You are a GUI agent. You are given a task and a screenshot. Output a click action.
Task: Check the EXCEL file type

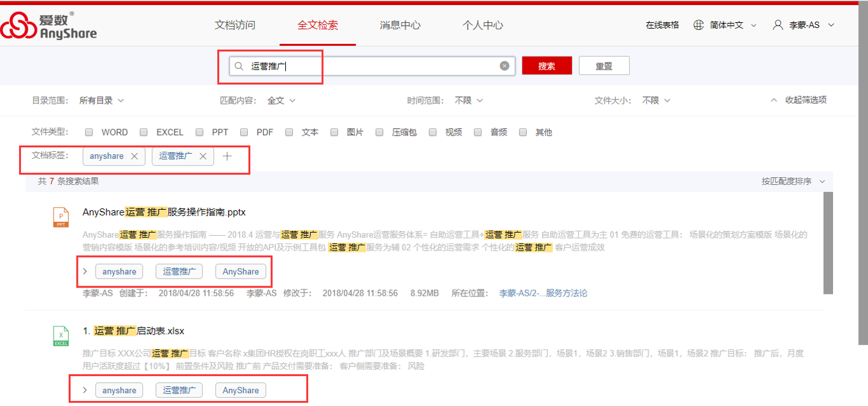(144, 133)
